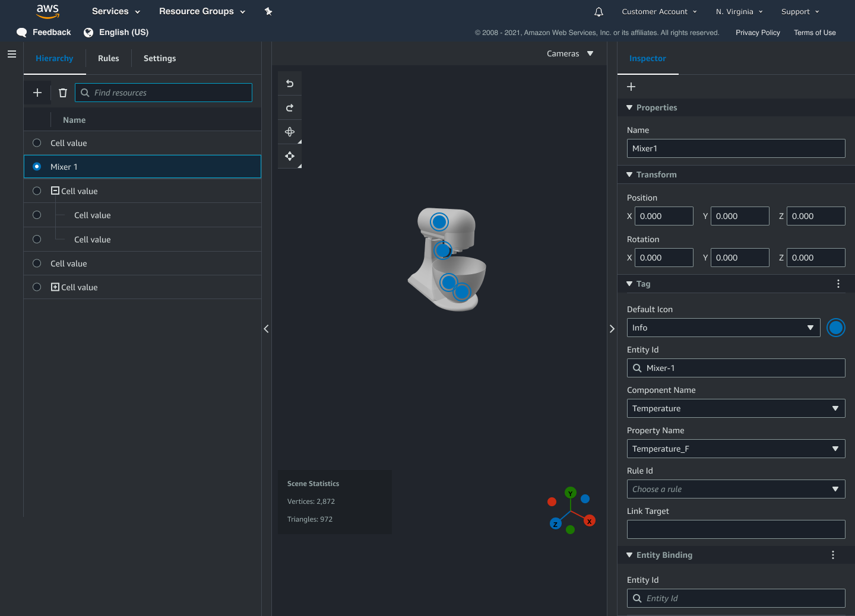Click the blue Info tag icon swatch
The height and width of the screenshot is (616, 855).
(836, 327)
